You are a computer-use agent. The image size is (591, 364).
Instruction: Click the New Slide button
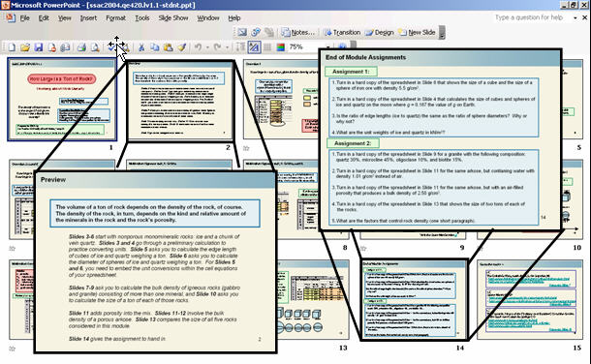coord(417,32)
